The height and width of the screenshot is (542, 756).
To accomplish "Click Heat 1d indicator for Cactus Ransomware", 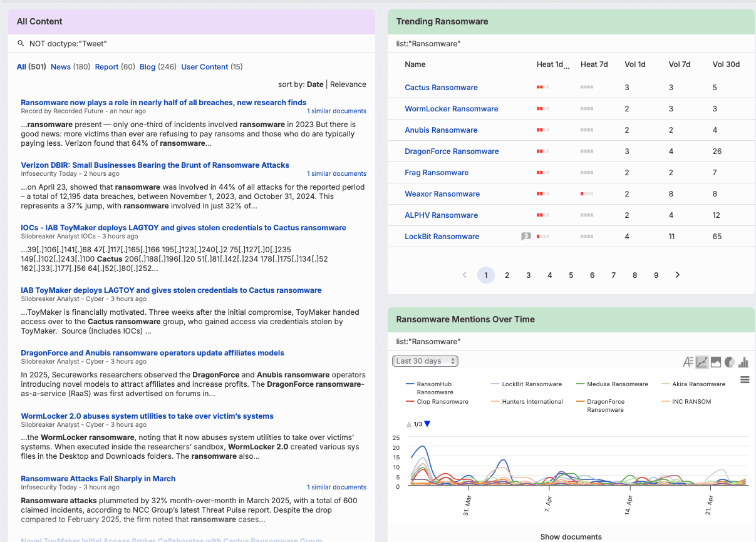I will click(x=543, y=88).
